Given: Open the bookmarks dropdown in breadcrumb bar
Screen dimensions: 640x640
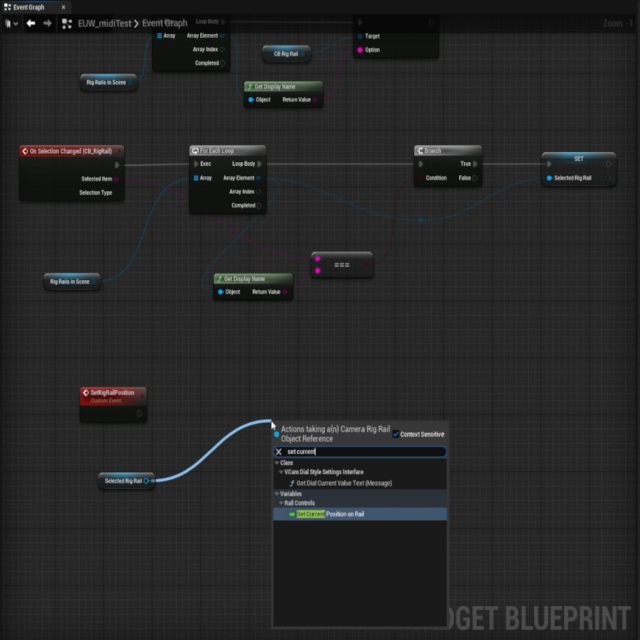Looking at the screenshot, I should point(11,23).
